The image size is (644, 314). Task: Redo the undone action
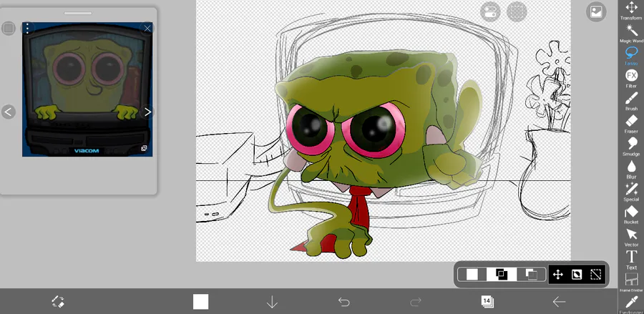click(x=416, y=302)
